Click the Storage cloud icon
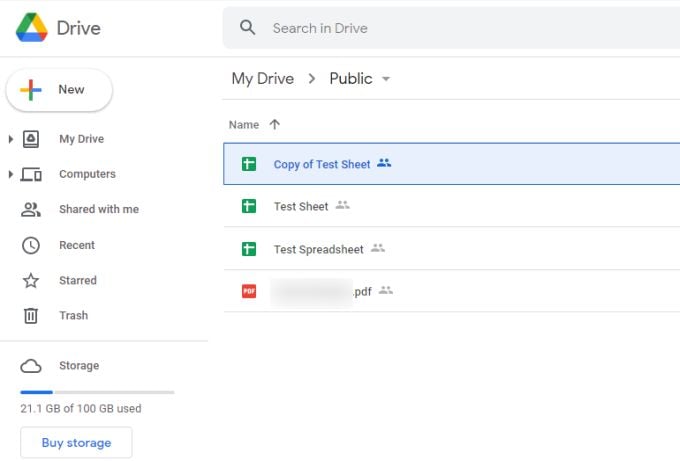The image size is (680, 461). click(31, 366)
